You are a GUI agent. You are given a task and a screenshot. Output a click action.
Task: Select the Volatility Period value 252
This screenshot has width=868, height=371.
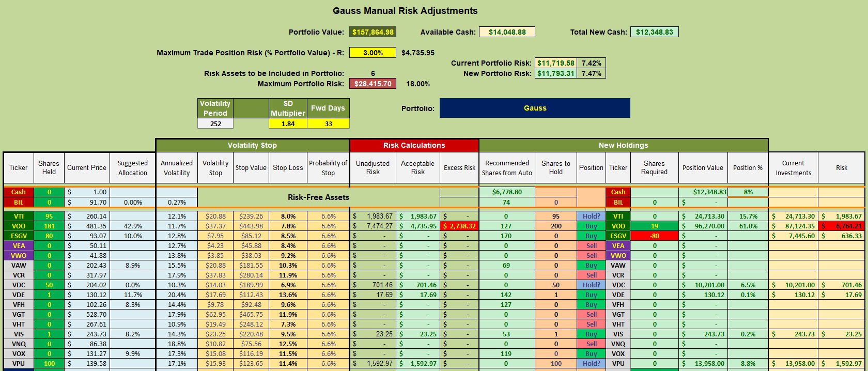[x=215, y=123]
